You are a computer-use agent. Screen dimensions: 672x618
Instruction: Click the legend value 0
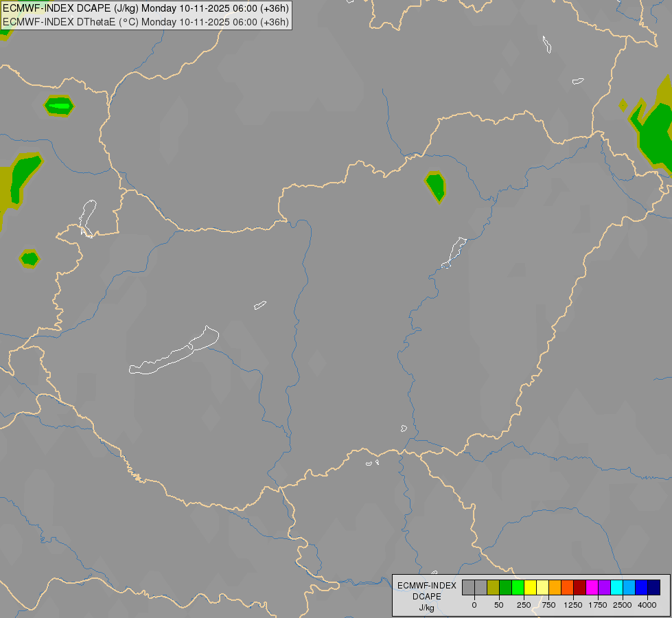(x=474, y=605)
